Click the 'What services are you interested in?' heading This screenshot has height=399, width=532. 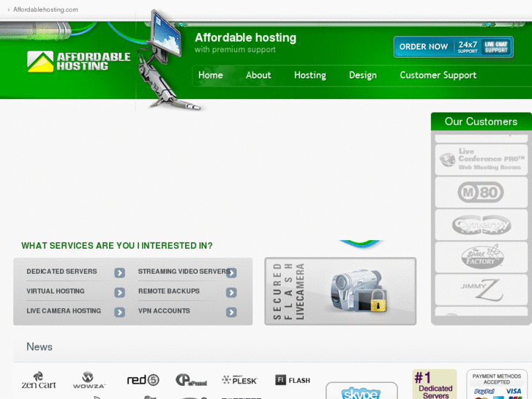tap(116, 245)
